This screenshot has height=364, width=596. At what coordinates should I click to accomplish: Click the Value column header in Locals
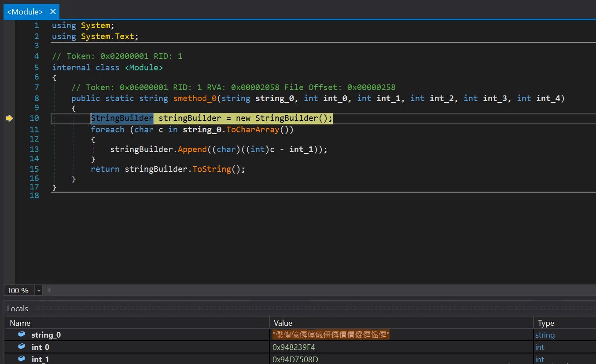click(283, 323)
